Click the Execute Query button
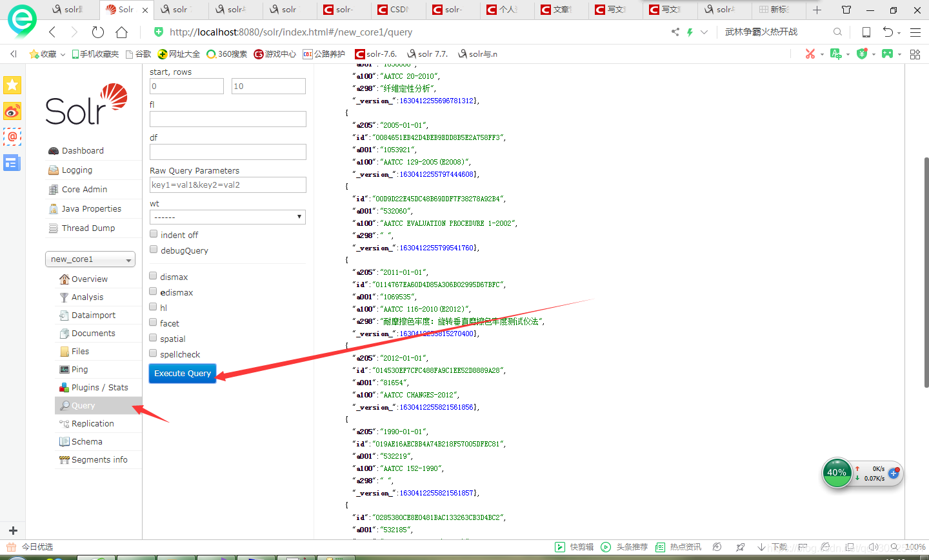 [x=183, y=374]
